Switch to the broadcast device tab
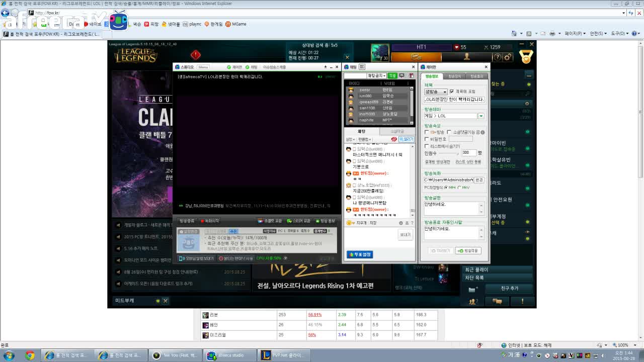The image size is (644, 362). pos(454,76)
